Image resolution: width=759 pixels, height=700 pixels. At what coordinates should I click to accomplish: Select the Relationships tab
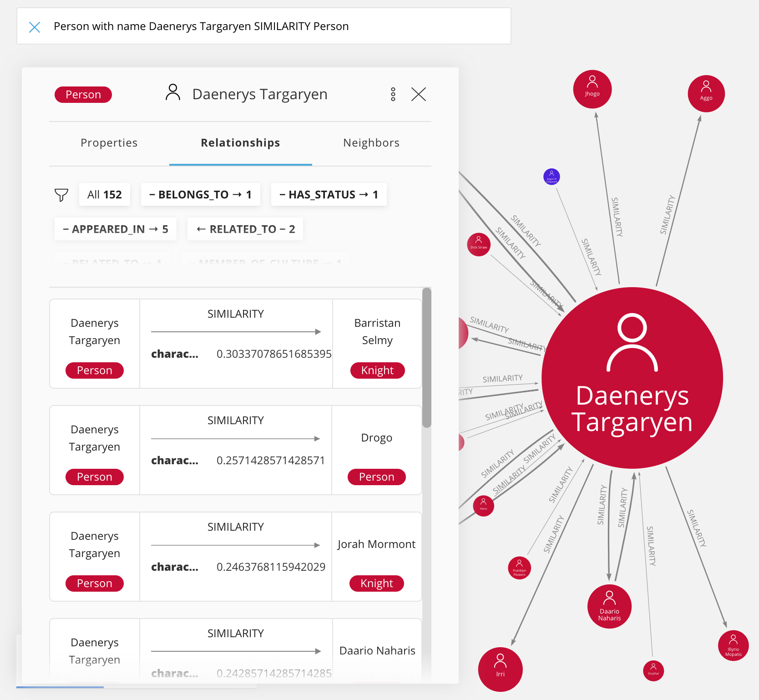pos(241,143)
